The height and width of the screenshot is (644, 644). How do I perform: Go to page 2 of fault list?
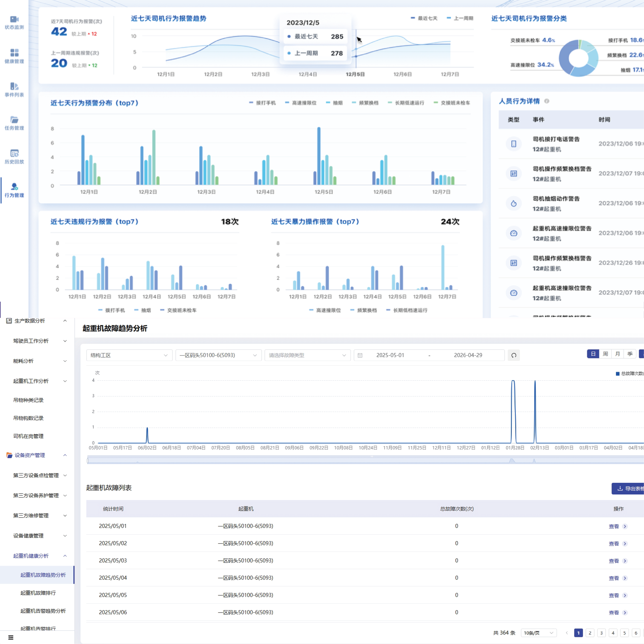coord(590,633)
